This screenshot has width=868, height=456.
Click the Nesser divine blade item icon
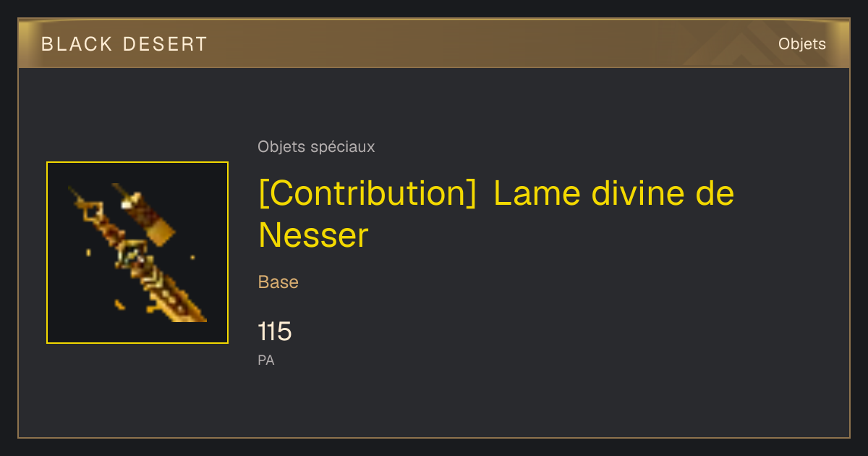[x=137, y=253]
